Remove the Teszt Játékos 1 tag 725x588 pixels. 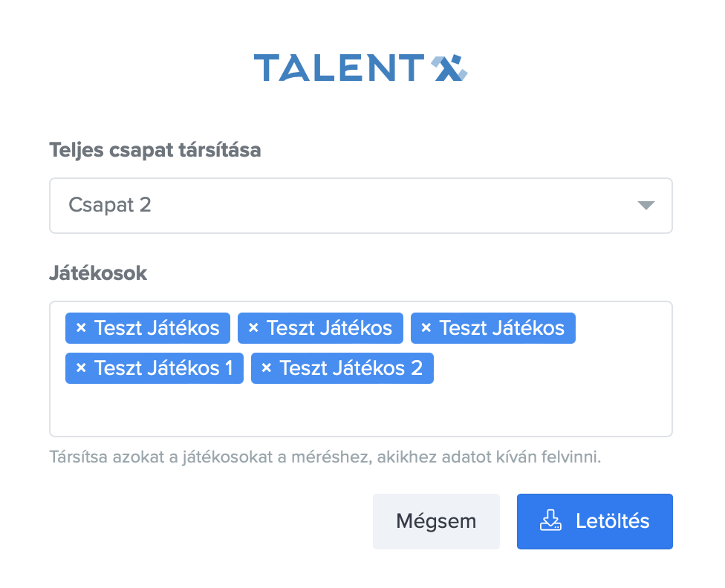(x=81, y=368)
